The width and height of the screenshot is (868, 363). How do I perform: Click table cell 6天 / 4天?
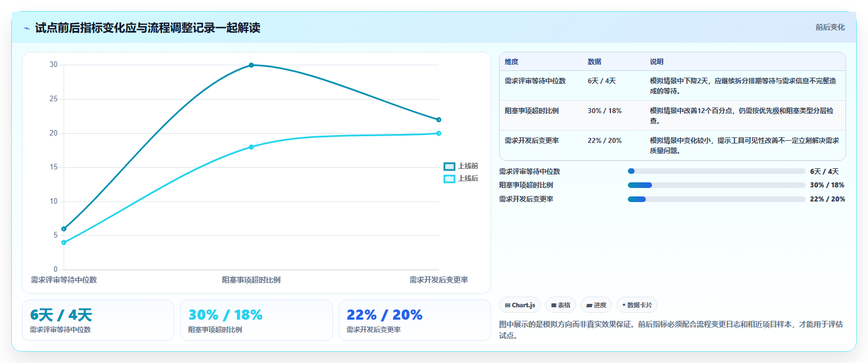602,81
